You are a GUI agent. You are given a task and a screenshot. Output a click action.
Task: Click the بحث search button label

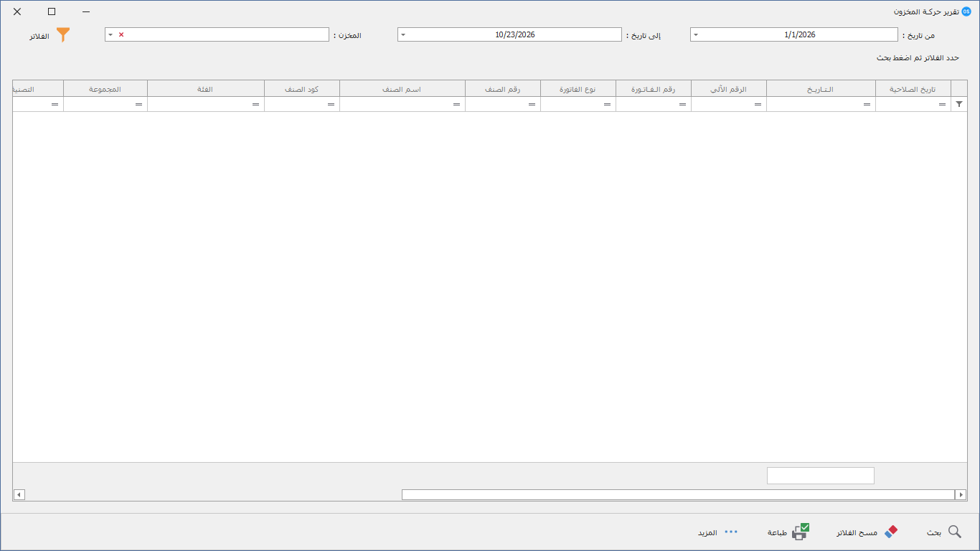click(x=933, y=532)
